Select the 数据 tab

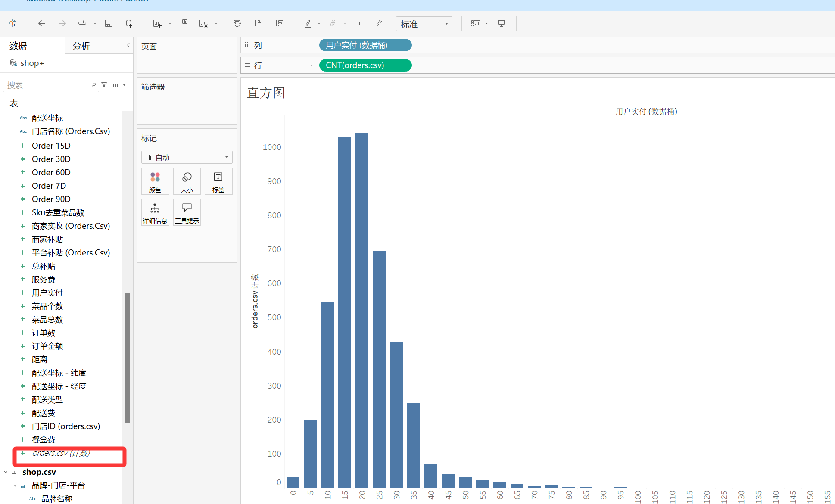18,46
